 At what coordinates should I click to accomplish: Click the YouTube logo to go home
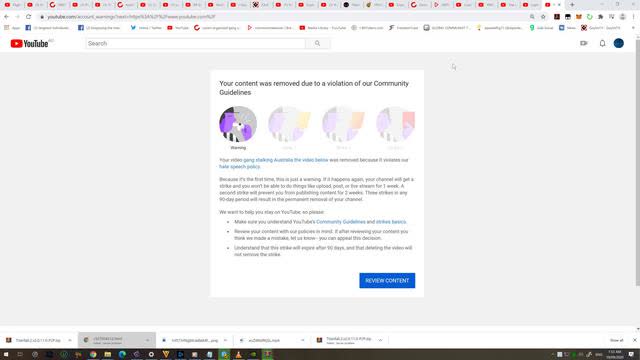30,43
